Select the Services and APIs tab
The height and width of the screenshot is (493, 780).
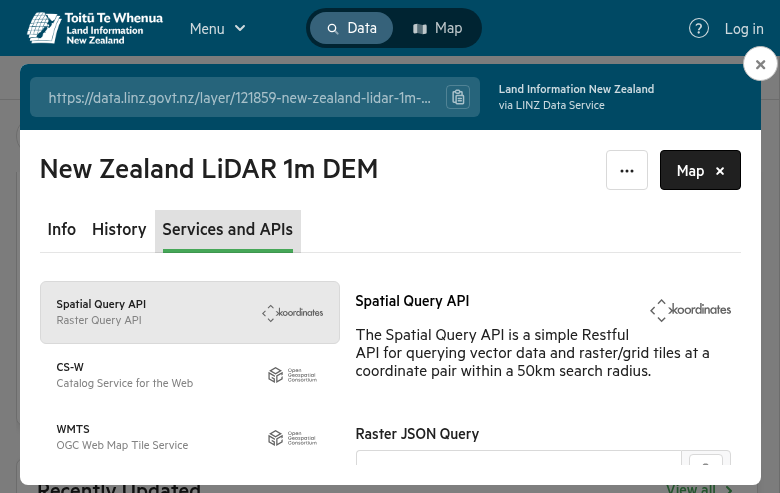(x=228, y=231)
